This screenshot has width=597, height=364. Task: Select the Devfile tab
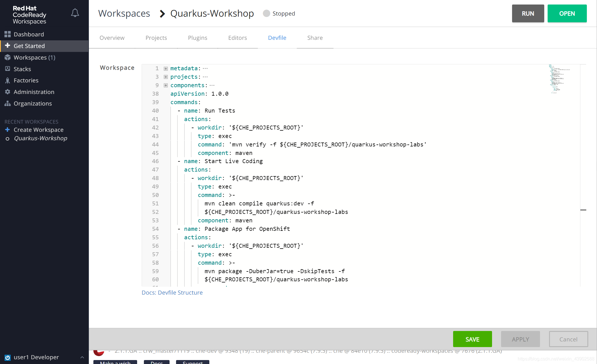277,38
